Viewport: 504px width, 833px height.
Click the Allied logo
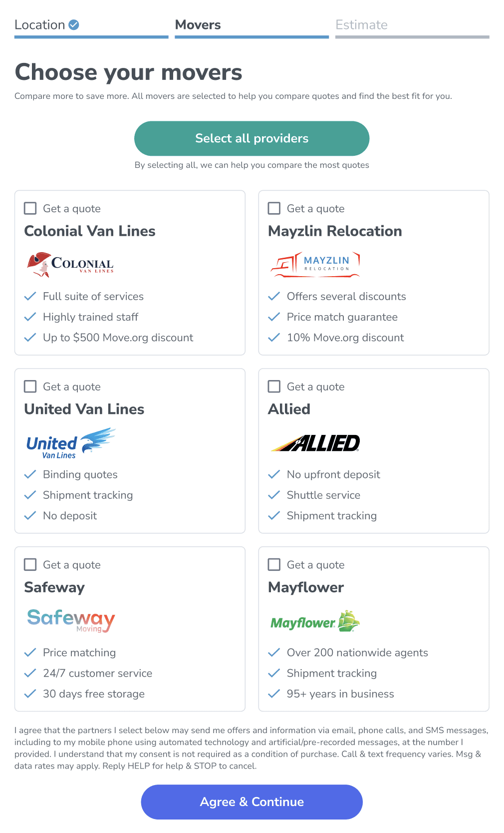point(315,443)
